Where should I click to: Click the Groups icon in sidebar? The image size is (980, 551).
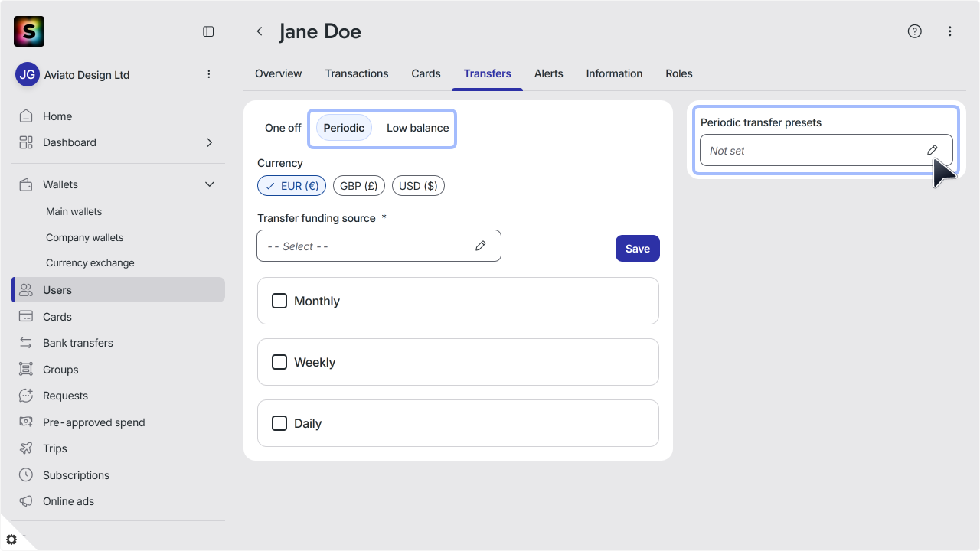point(26,370)
